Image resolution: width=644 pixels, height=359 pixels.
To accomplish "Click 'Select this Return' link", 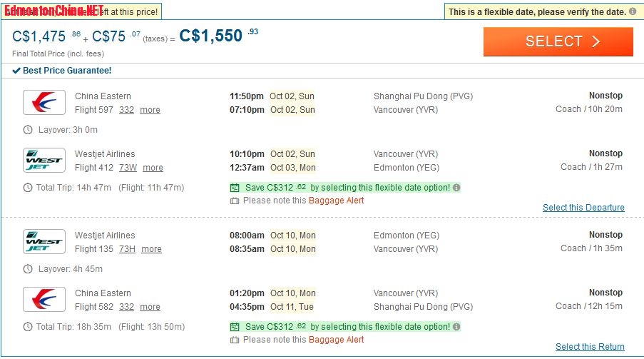I will [590, 347].
